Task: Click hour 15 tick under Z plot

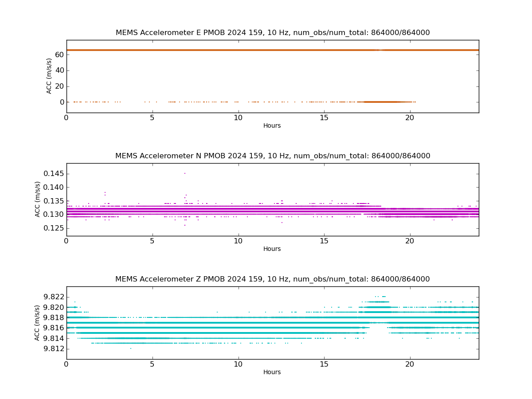Action: coord(324,364)
